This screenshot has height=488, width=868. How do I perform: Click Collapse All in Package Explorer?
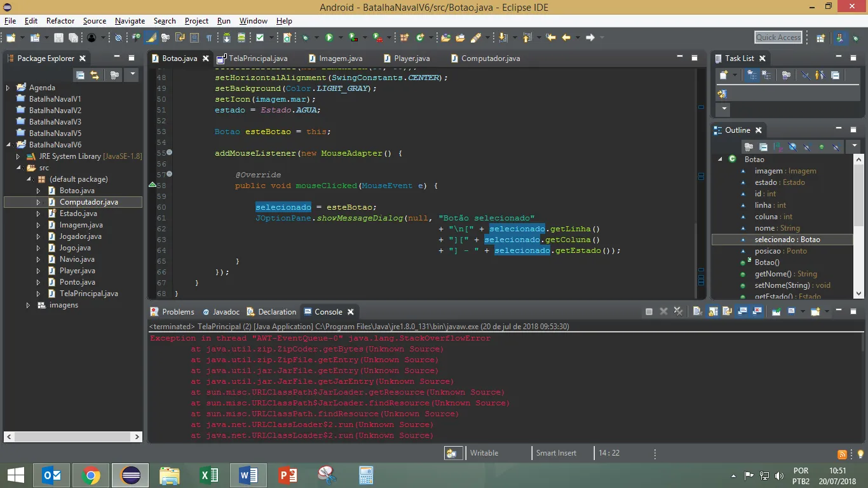click(81, 75)
